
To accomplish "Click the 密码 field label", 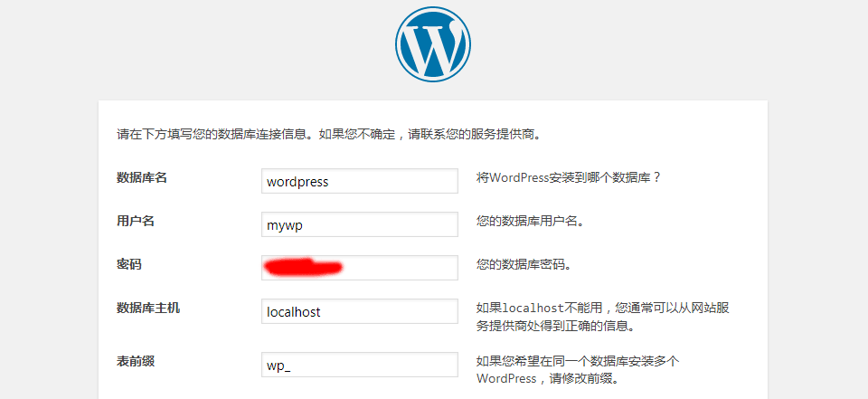I will coord(129,264).
